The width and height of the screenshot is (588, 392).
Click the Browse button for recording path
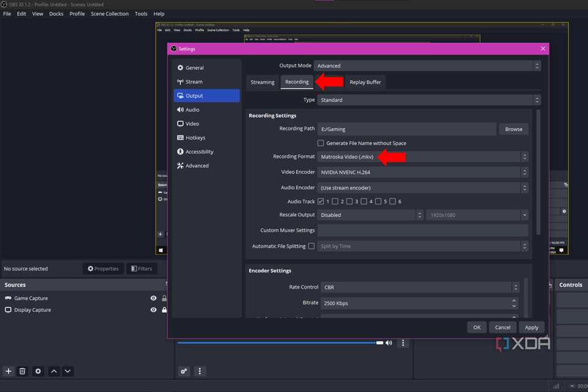point(513,129)
